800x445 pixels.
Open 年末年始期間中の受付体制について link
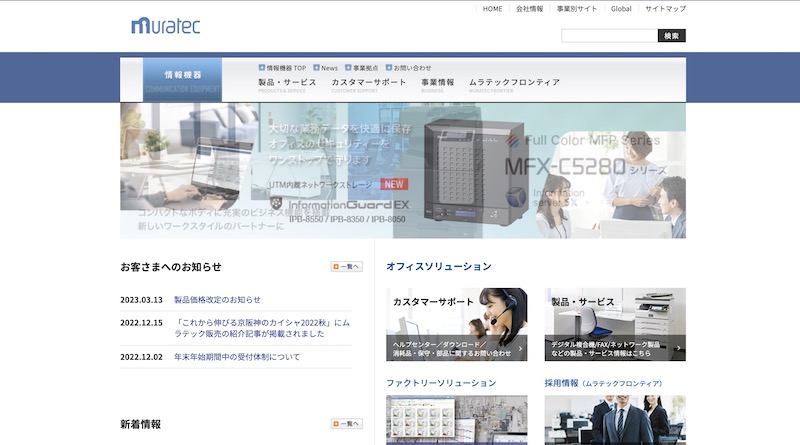(x=237, y=357)
